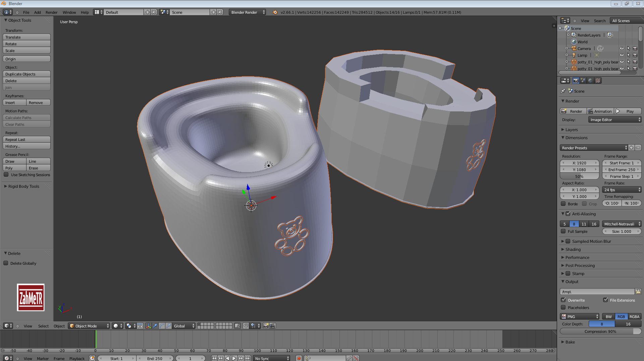
Task: Open the Texture properties tab
Action: coord(598,81)
